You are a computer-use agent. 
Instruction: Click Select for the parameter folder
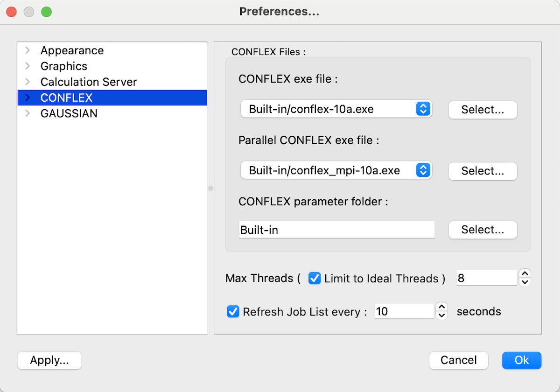coord(483,230)
